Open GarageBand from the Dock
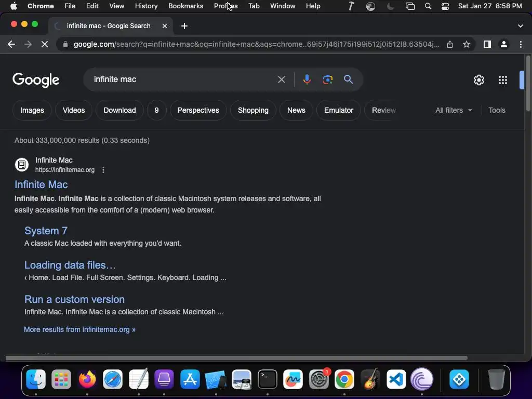The image size is (532, 399). (370, 379)
